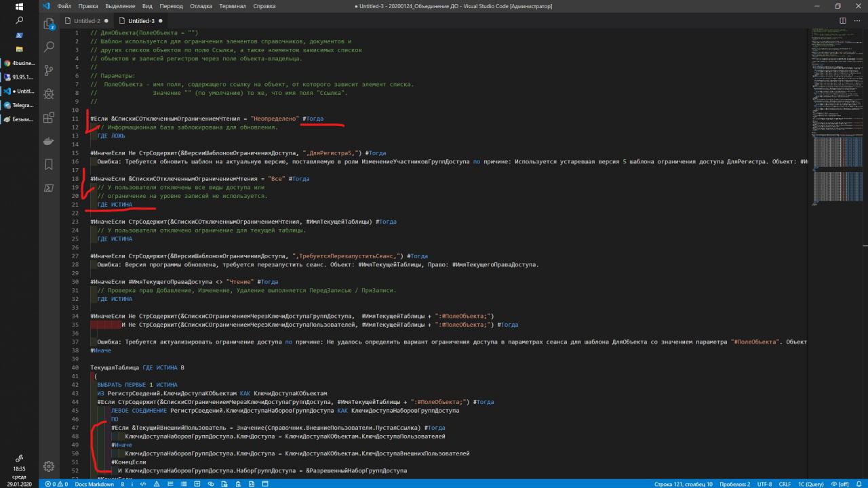Open the Терминал menu

233,6
